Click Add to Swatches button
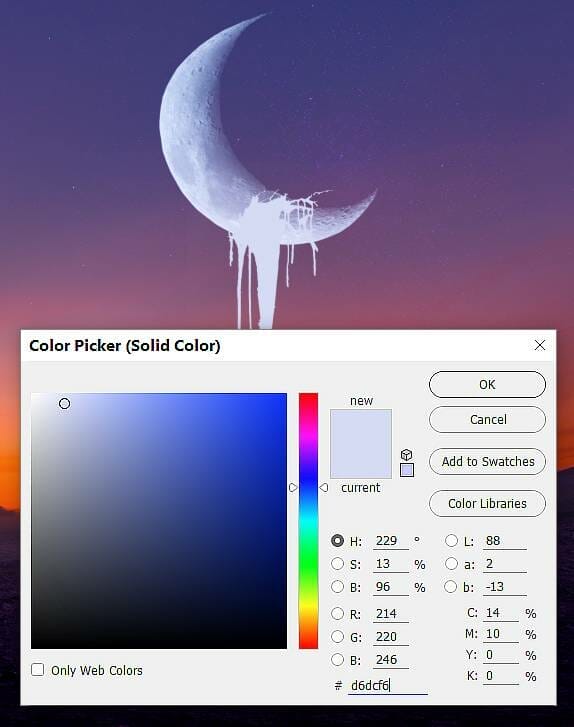 pyautogui.click(x=487, y=461)
